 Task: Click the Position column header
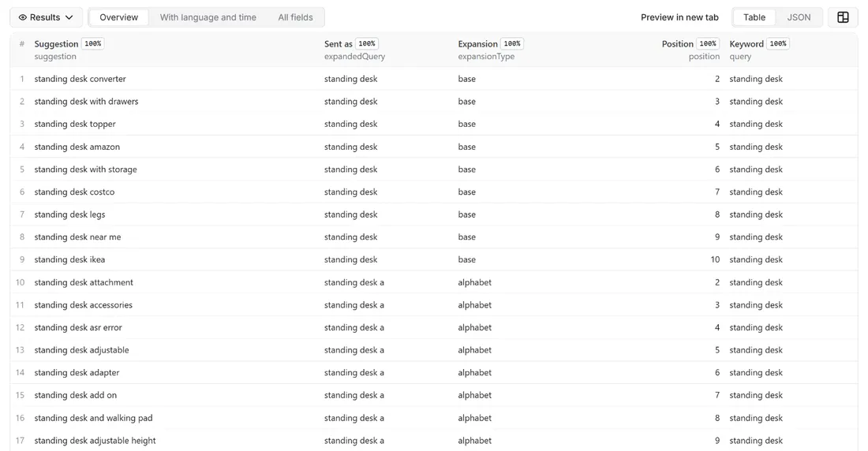tap(678, 43)
